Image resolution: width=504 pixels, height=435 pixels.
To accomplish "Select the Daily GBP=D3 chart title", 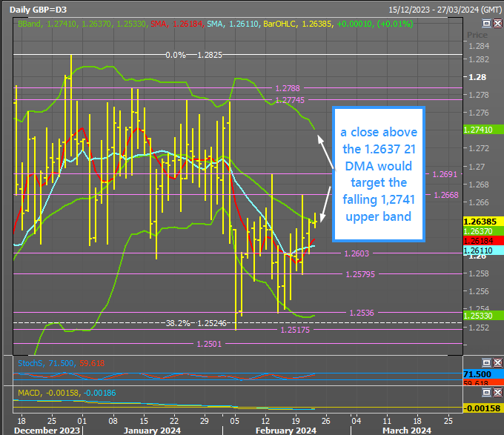I will 38,10.
